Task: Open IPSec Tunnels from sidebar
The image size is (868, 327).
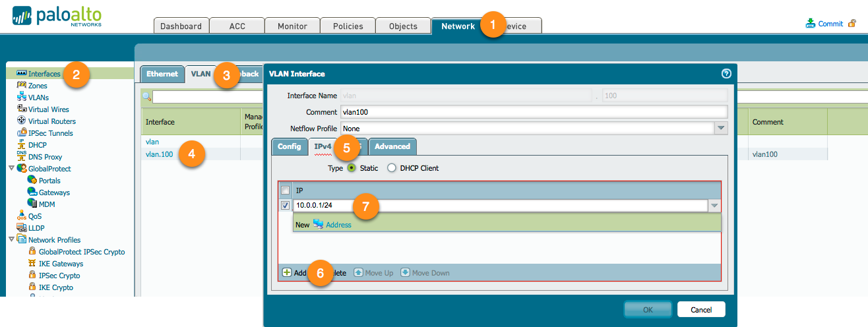Action: pos(50,133)
